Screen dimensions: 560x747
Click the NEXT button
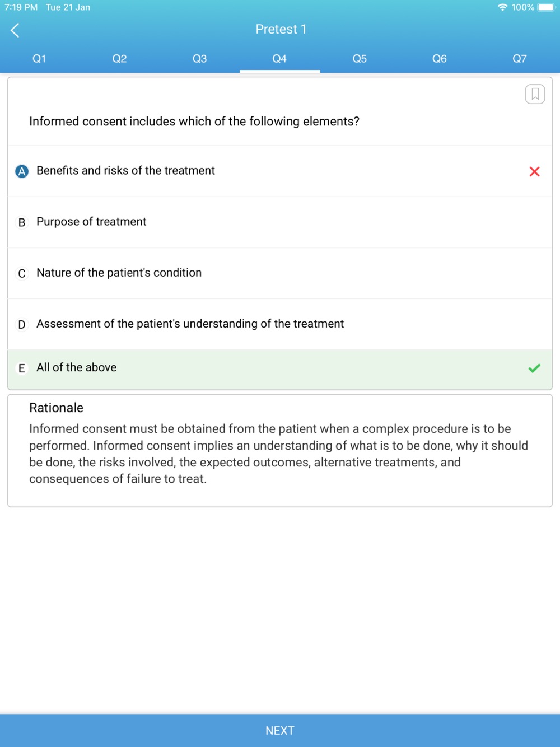click(280, 730)
